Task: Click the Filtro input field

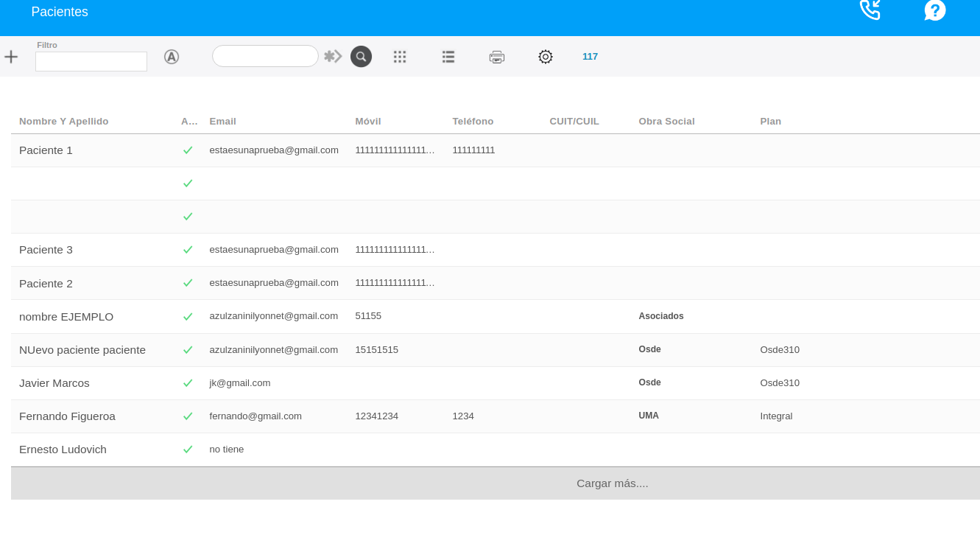Action: (91, 62)
